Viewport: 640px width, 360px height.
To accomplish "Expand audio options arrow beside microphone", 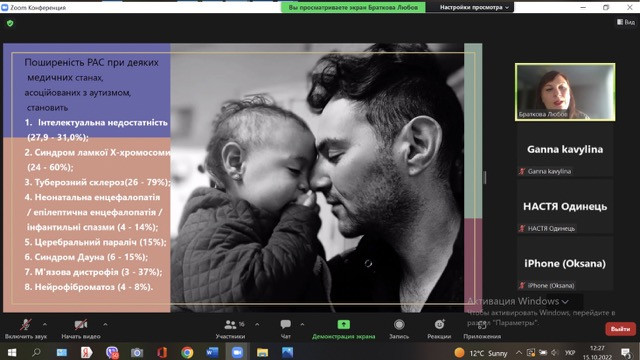I will 45,324.
